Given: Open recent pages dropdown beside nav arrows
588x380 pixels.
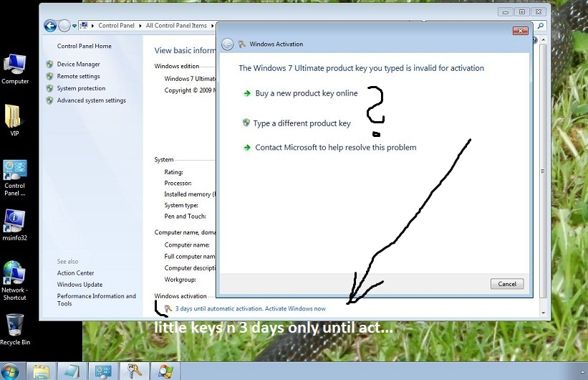Looking at the screenshot, I should click(74, 26).
